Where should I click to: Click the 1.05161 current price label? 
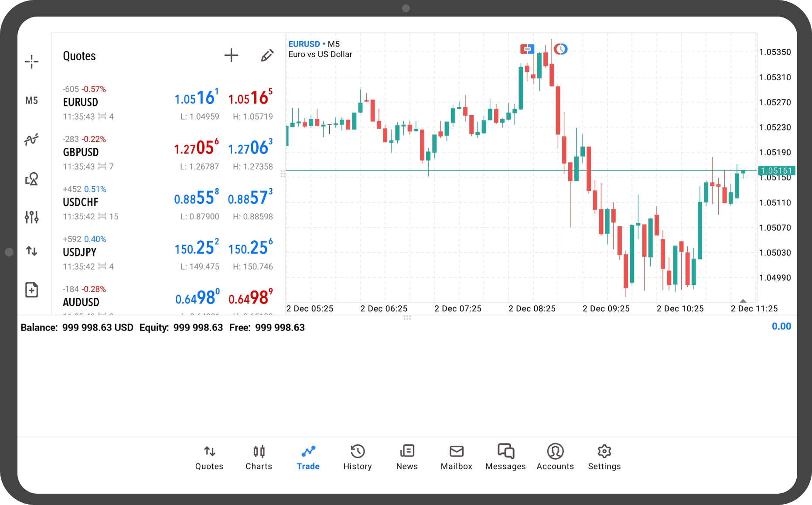(777, 171)
